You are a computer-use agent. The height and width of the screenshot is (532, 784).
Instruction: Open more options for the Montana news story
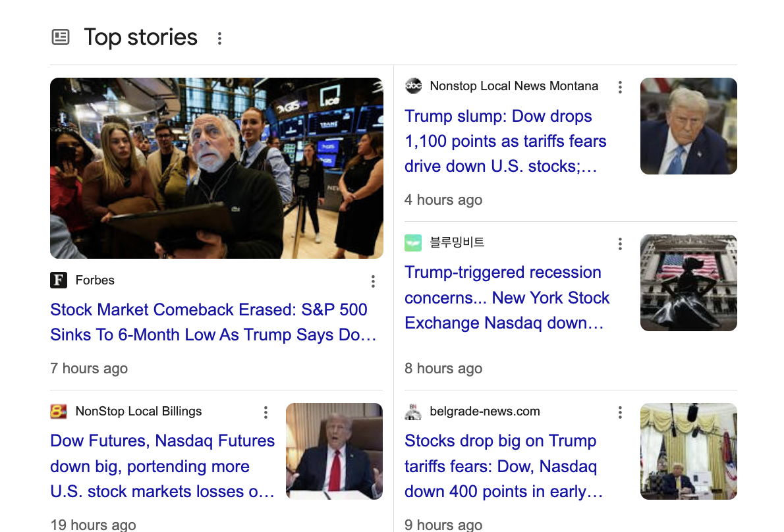pos(620,87)
